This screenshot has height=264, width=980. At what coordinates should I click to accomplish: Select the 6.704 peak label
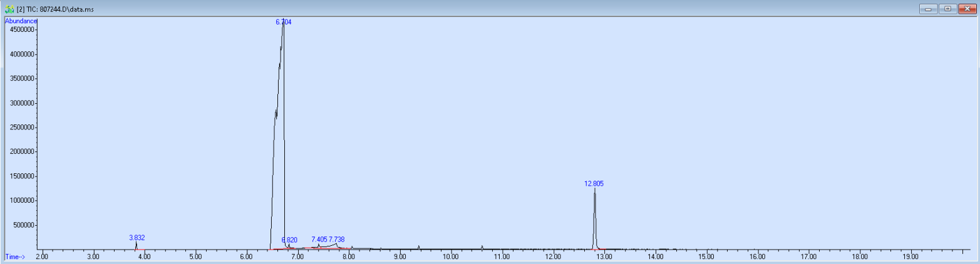tap(284, 22)
